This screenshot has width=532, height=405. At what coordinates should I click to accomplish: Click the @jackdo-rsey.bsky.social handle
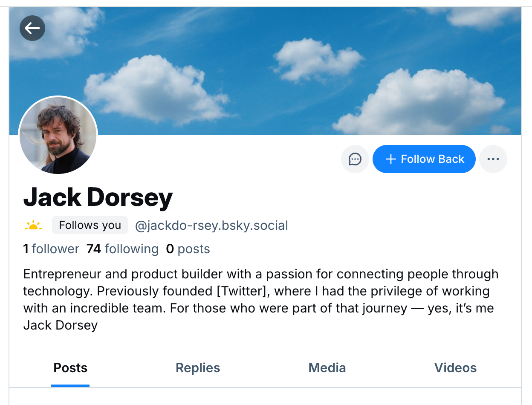tap(211, 225)
